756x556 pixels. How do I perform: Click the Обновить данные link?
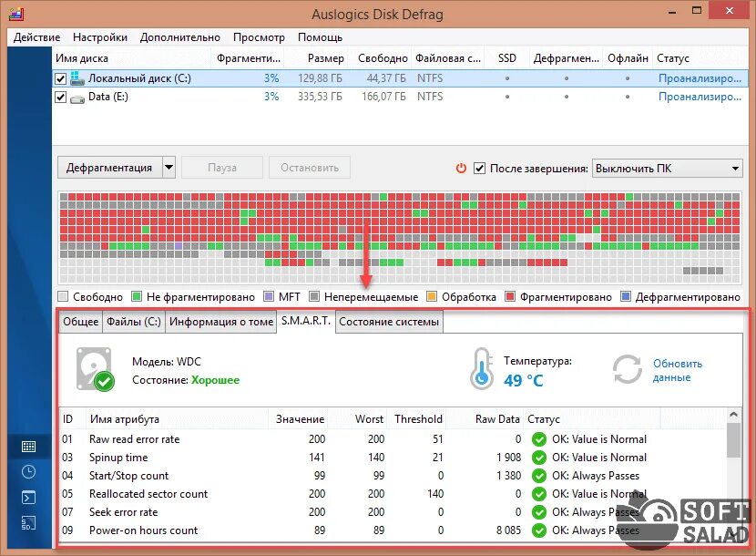click(678, 370)
